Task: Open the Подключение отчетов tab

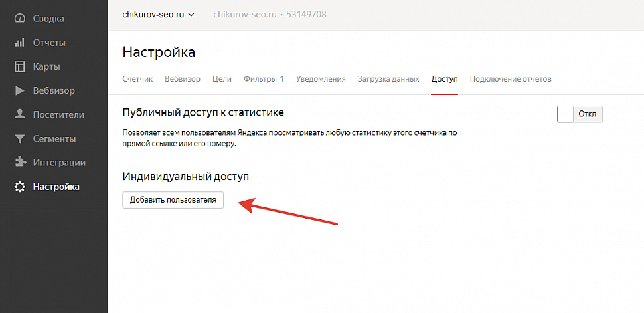Action: point(511,79)
